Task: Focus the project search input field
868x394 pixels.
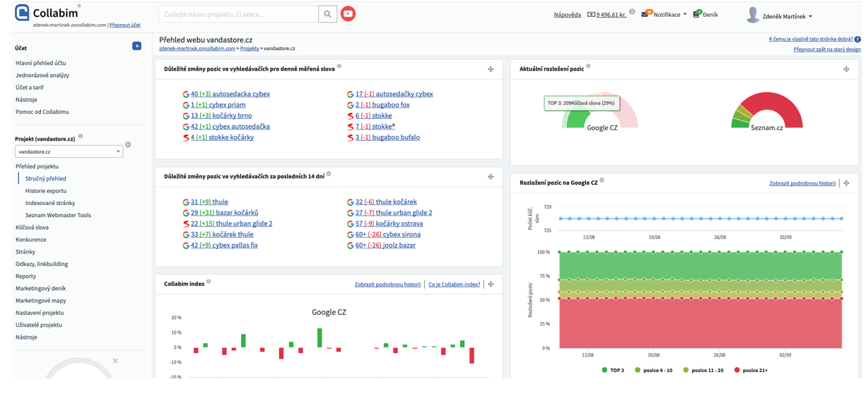Action: pyautogui.click(x=239, y=13)
